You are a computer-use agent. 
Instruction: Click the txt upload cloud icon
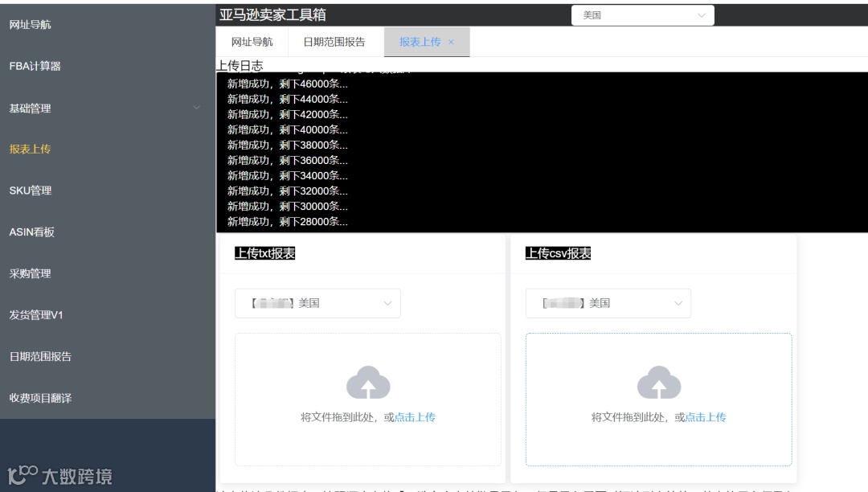[368, 383]
